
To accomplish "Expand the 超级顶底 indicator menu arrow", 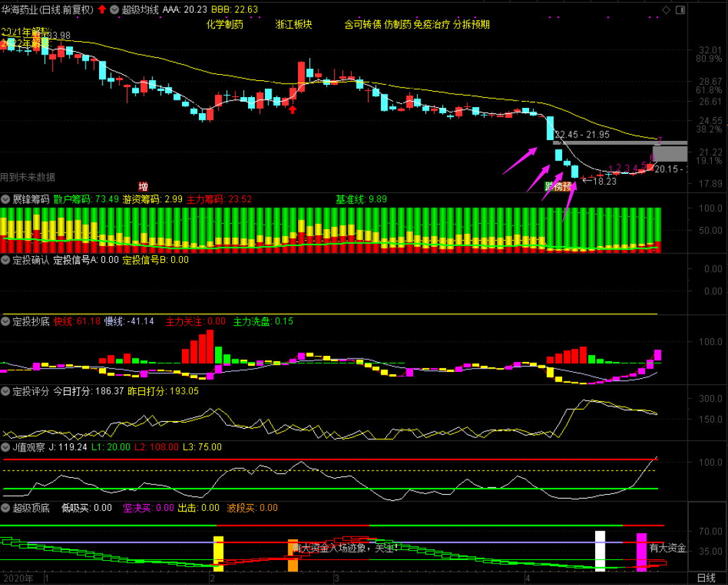I will [5, 508].
